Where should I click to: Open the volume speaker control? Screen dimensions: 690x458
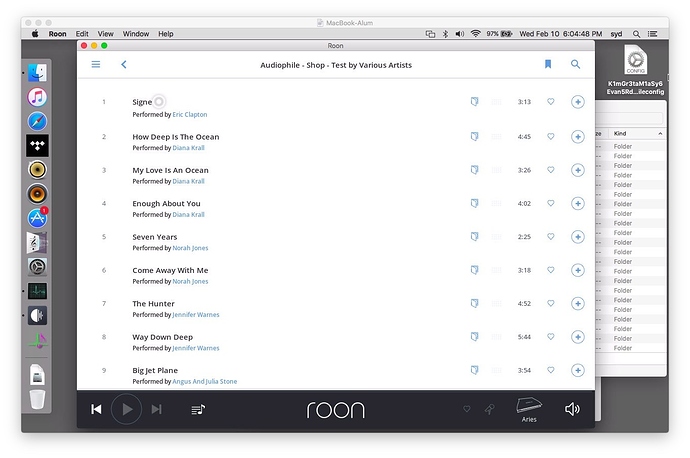point(572,409)
